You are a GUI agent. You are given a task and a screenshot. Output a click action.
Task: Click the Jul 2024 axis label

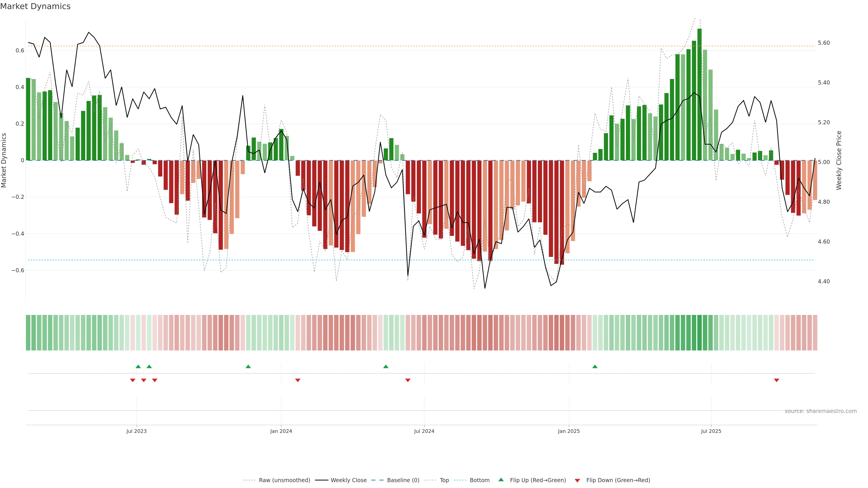click(x=424, y=431)
